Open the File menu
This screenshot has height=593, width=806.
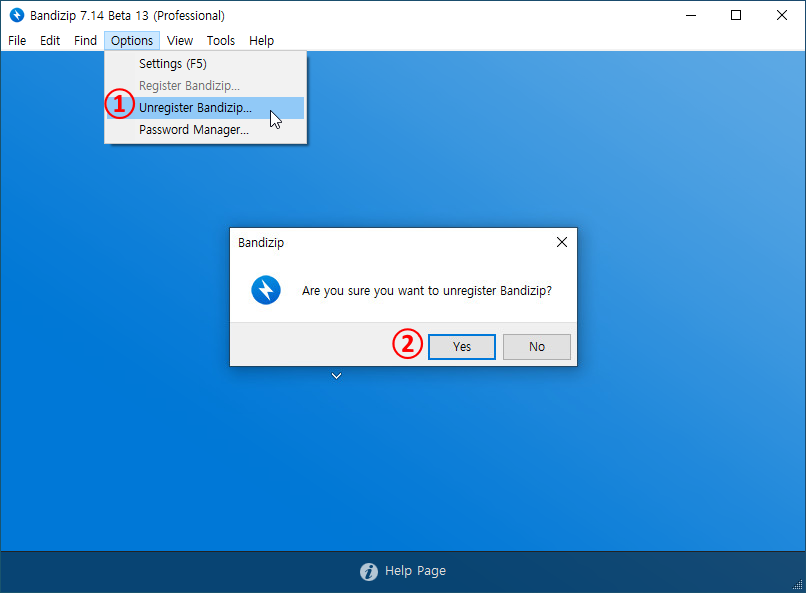tap(17, 41)
